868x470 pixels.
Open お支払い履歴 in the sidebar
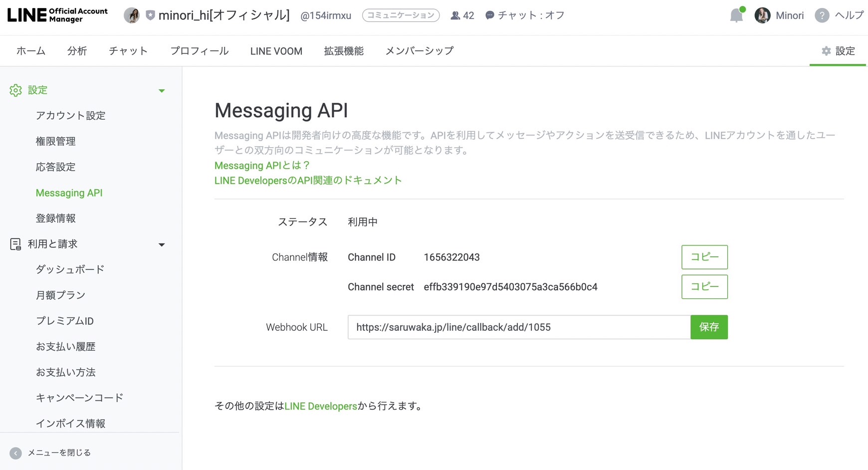[66, 347]
